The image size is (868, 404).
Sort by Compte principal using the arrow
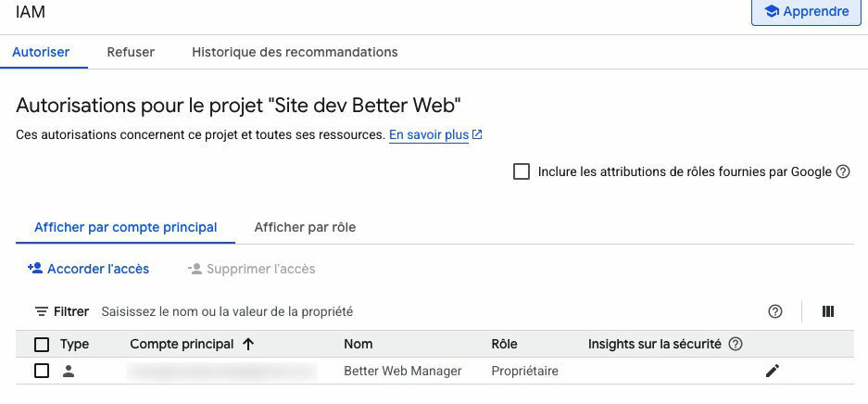click(248, 344)
